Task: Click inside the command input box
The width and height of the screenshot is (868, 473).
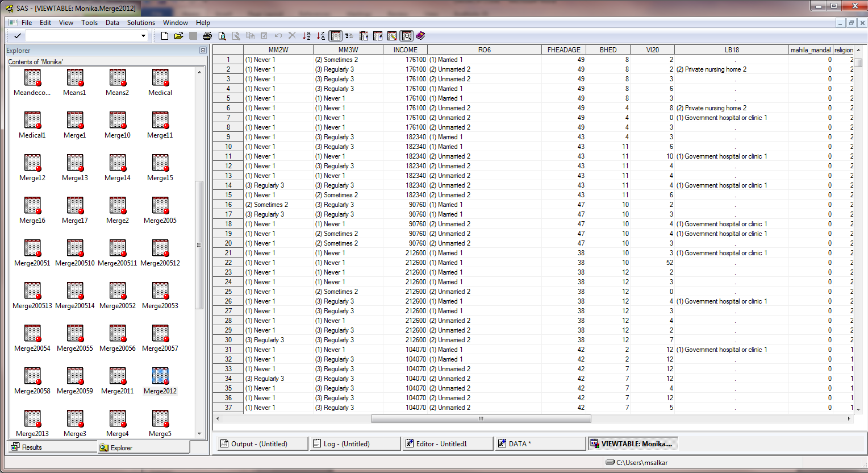Action: tap(82, 36)
